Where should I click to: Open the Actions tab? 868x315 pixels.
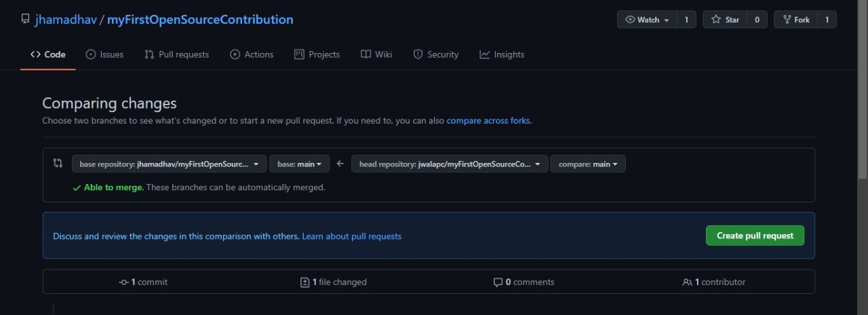(x=252, y=54)
